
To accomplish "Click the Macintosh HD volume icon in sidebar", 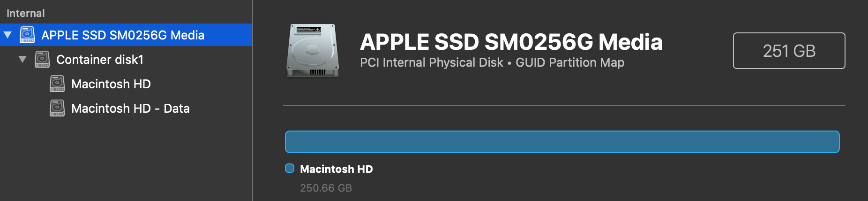I will (x=57, y=84).
